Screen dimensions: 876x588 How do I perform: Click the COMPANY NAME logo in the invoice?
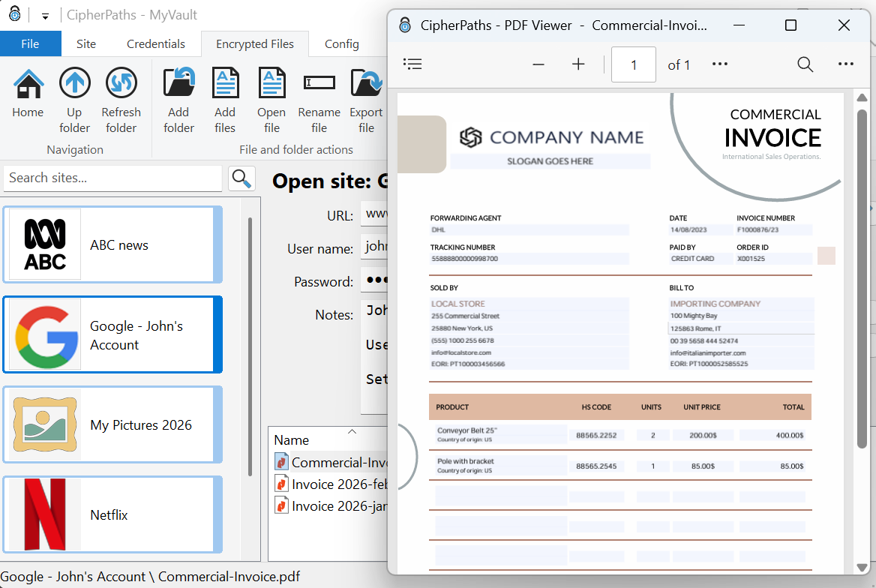[551, 137]
